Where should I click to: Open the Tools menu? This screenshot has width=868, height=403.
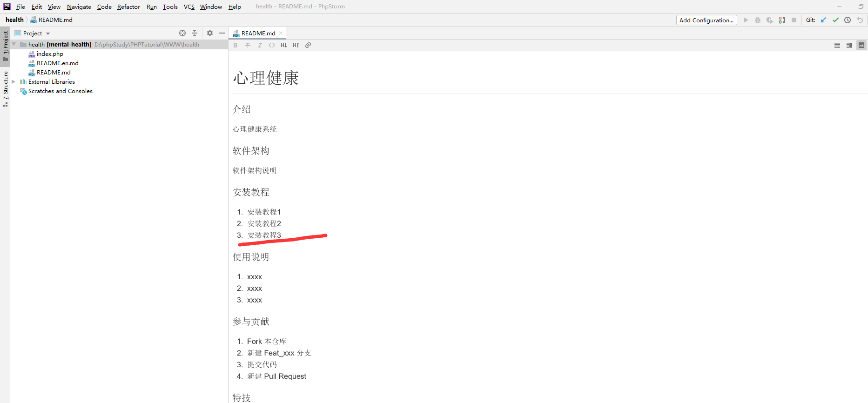pyautogui.click(x=170, y=7)
